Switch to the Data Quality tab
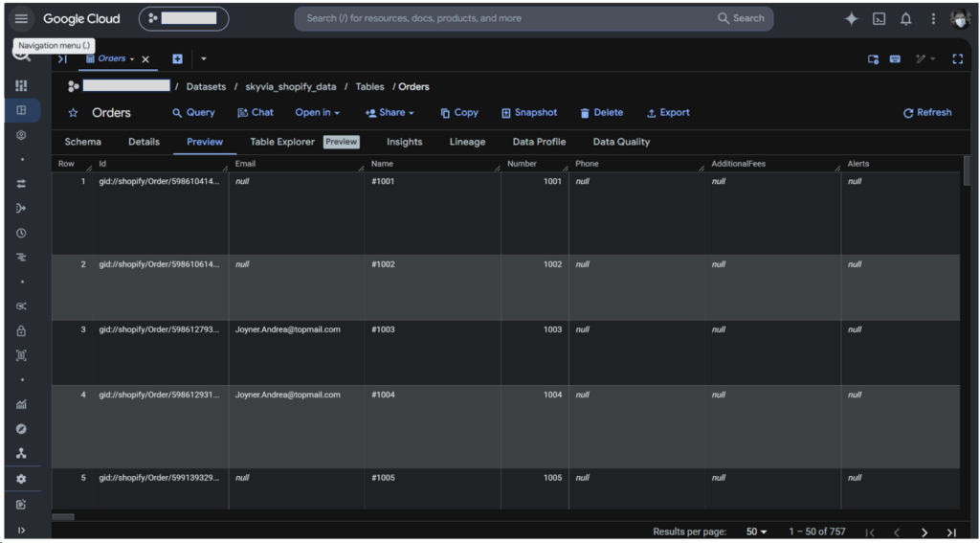The width and height of the screenshot is (980, 543). (621, 142)
